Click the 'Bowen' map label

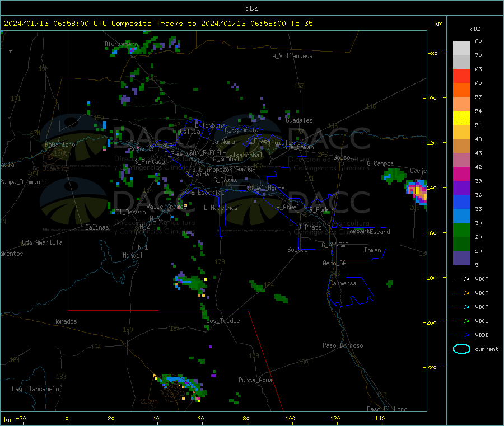pos(372,250)
